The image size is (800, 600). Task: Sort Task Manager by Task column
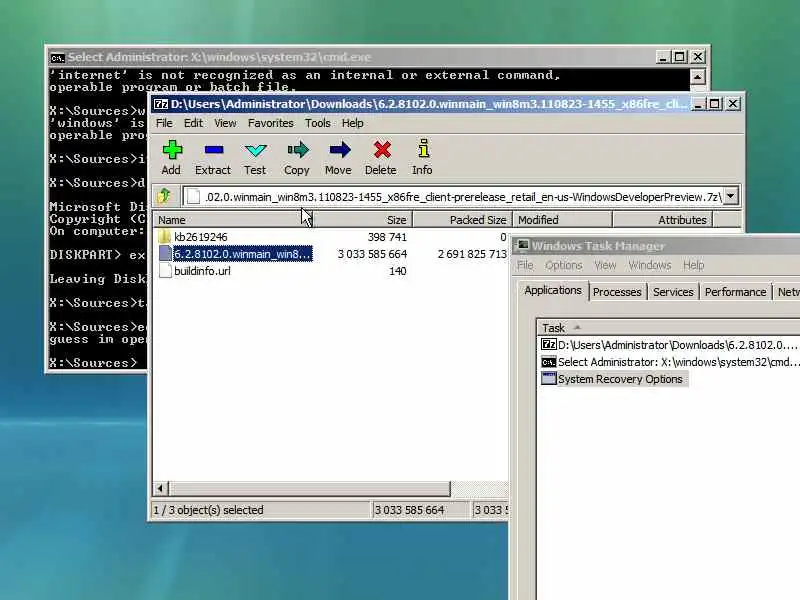click(668, 328)
